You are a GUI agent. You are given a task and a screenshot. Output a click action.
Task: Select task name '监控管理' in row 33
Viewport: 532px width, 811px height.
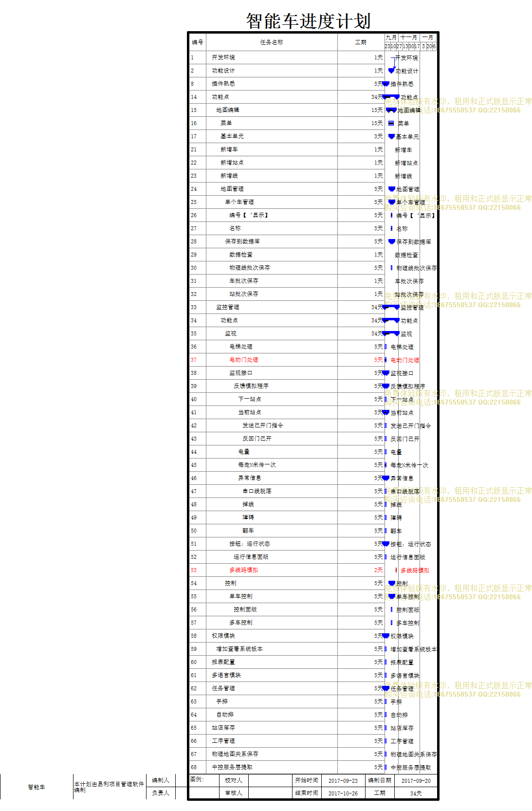coord(228,307)
